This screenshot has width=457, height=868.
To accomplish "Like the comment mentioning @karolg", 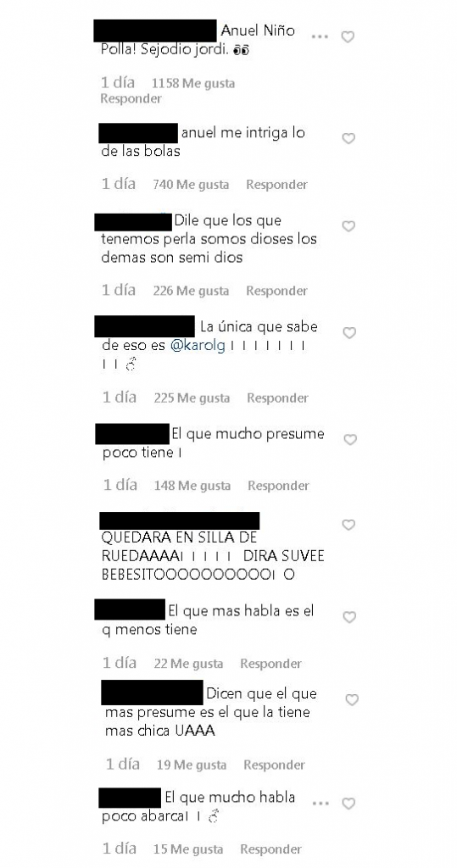I will click(349, 332).
